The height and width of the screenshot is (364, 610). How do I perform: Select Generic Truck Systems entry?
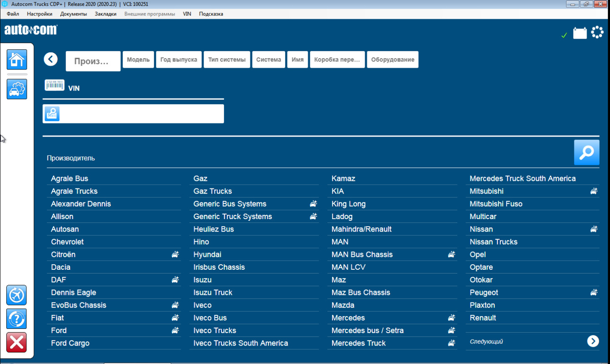[x=232, y=216]
